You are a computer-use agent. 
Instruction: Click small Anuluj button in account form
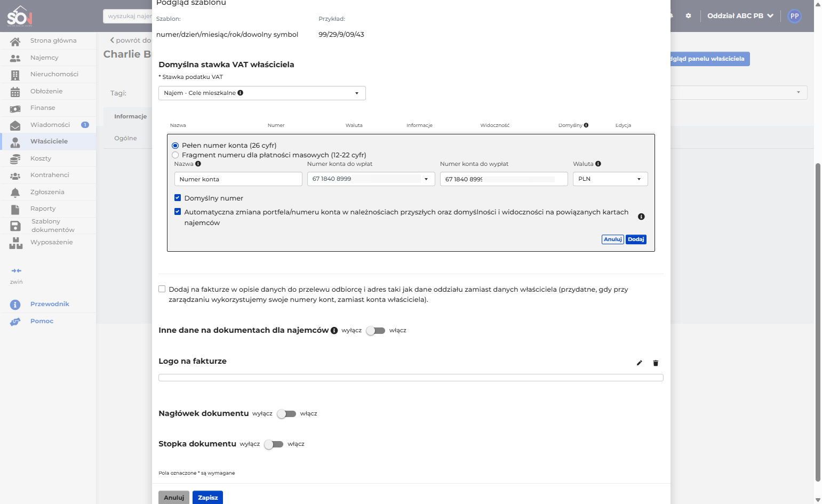[x=613, y=239]
